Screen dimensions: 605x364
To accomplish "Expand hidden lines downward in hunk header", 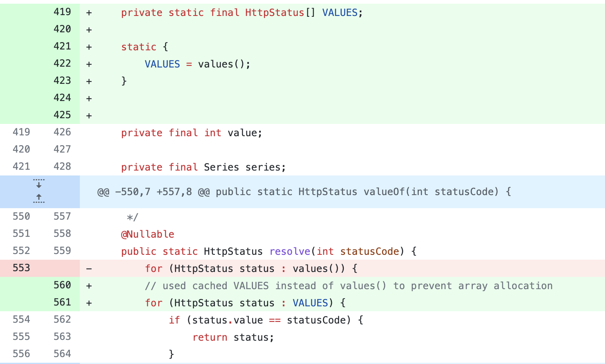I will click(x=39, y=184).
